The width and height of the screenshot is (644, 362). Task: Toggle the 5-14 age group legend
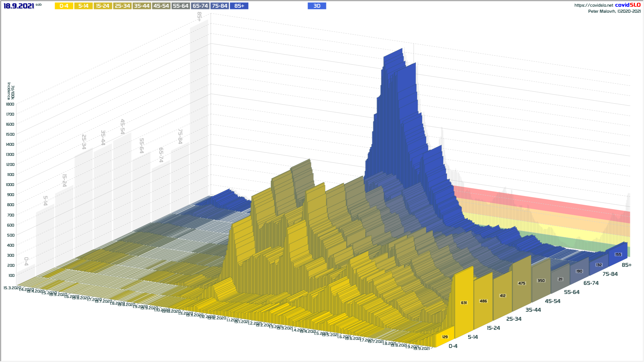(x=83, y=6)
